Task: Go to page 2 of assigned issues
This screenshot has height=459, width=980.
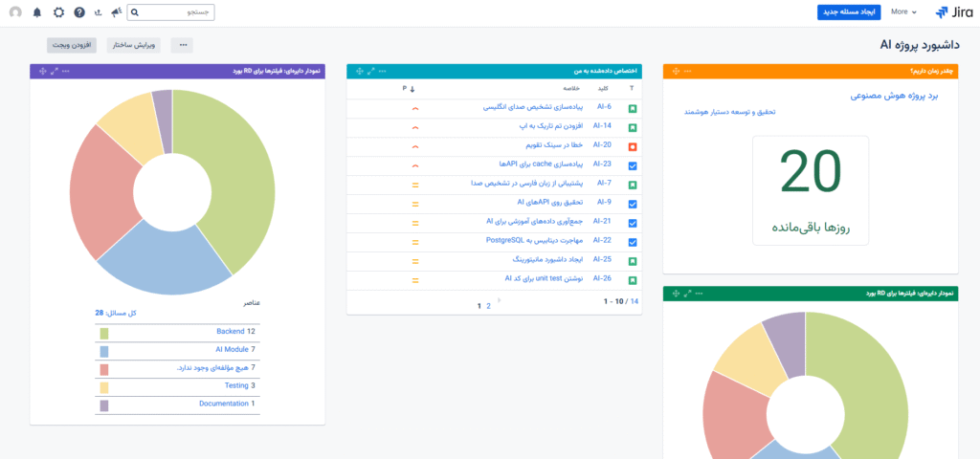Action: (489, 306)
